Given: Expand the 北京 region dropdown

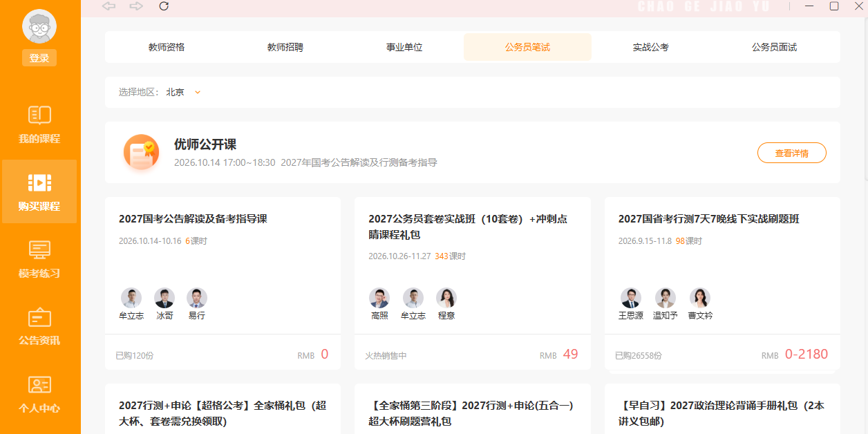Looking at the screenshot, I should [183, 92].
